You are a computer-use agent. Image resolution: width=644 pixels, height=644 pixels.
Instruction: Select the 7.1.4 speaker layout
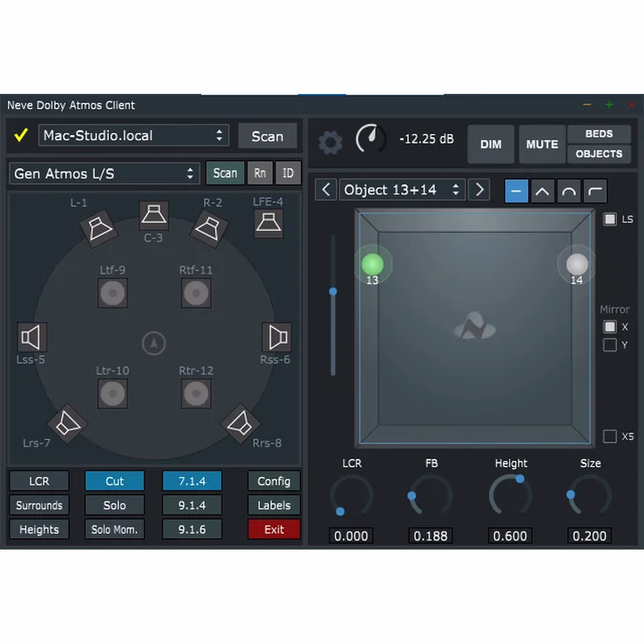point(192,481)
